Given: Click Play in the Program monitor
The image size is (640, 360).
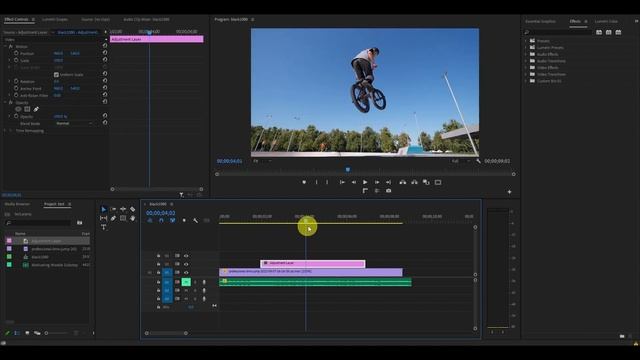Looking at the screenshot, I should [x=365, y=182].
